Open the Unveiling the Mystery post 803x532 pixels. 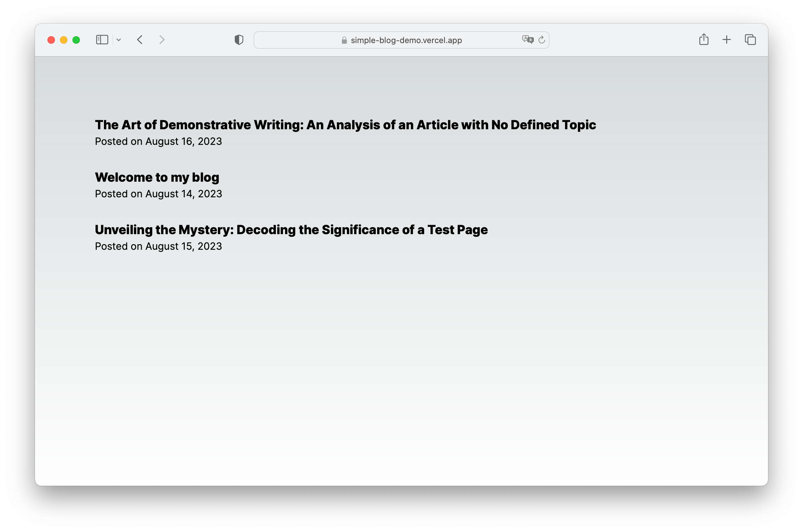(291, 230)
